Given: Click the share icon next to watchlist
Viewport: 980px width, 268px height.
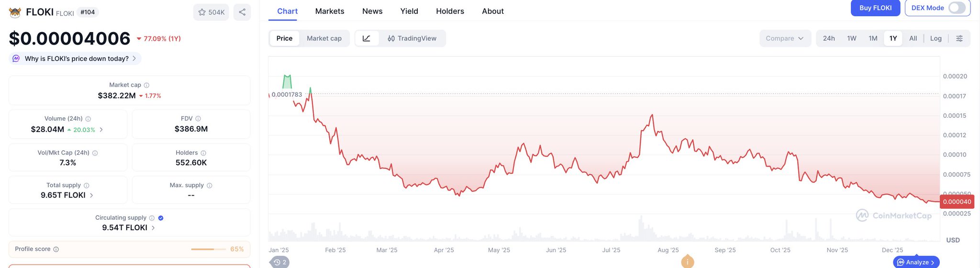Looking at the screenshot, I should click(242, 12).
